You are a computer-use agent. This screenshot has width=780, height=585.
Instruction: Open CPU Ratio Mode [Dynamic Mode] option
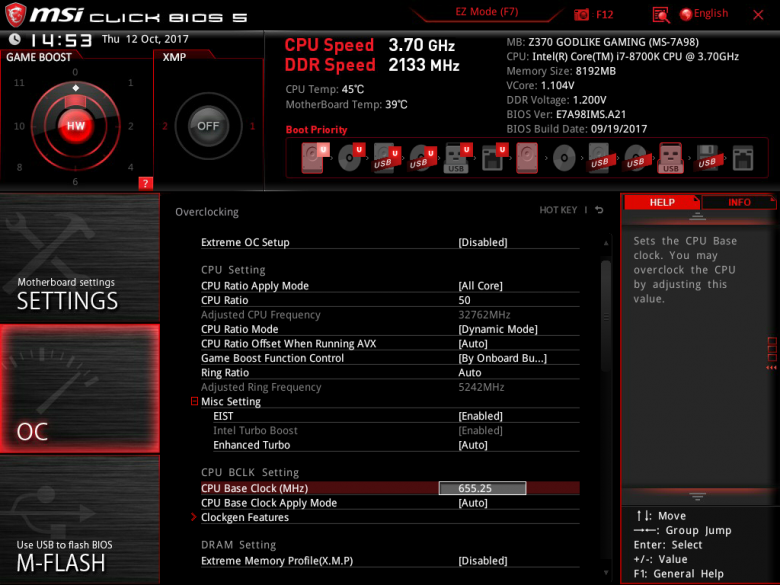(390, 329)
